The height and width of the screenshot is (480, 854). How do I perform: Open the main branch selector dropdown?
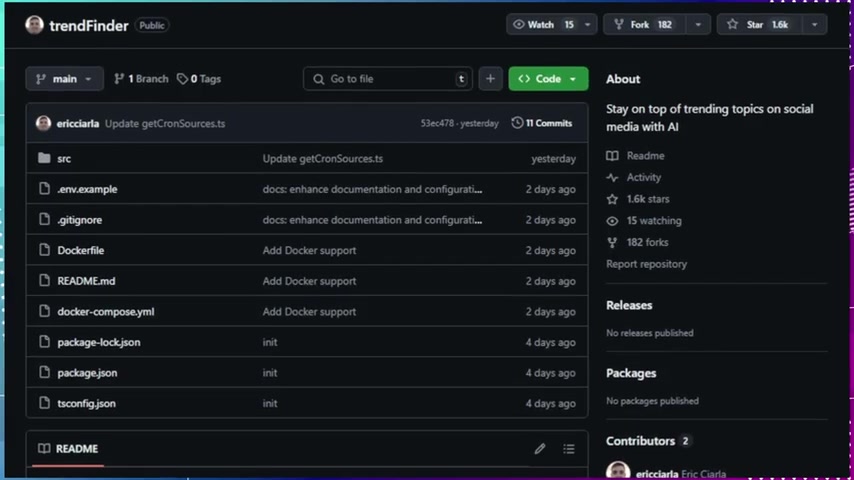pos(64,79)
